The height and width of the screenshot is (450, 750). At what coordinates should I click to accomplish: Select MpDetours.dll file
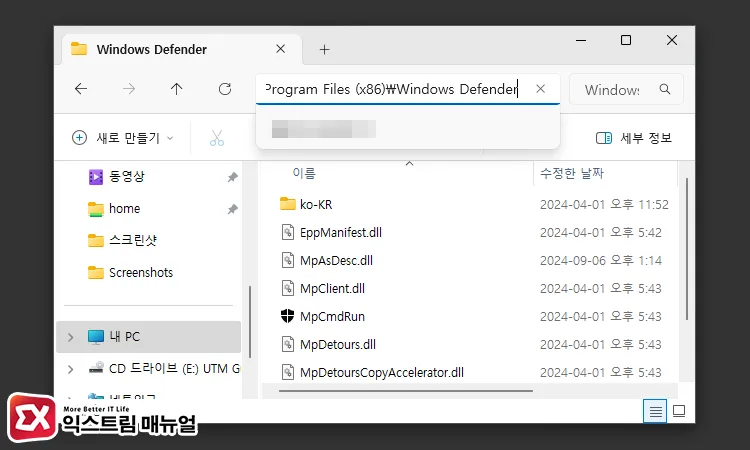pyautogui.click(x=338, y=345)
